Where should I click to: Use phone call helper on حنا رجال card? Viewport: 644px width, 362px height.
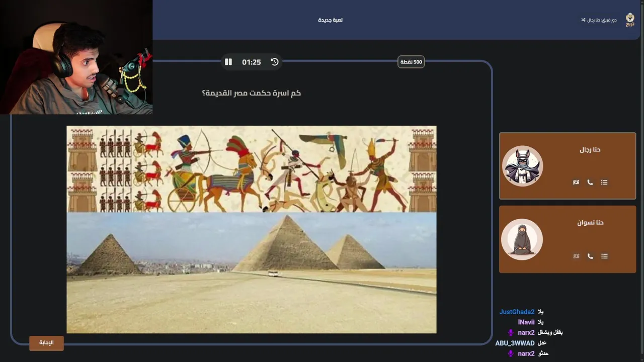tap(590, 183)
